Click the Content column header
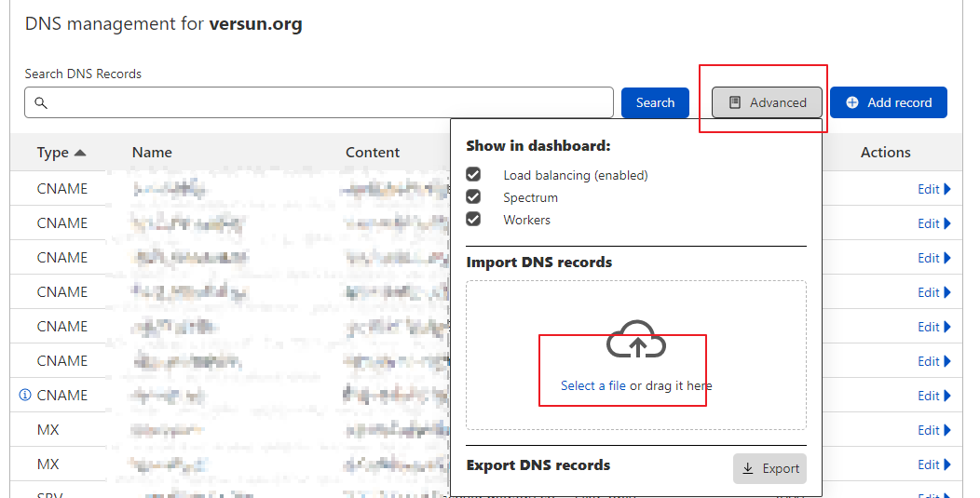The height and width of the screenshot is (498, 980). click(x=373, y=153)
